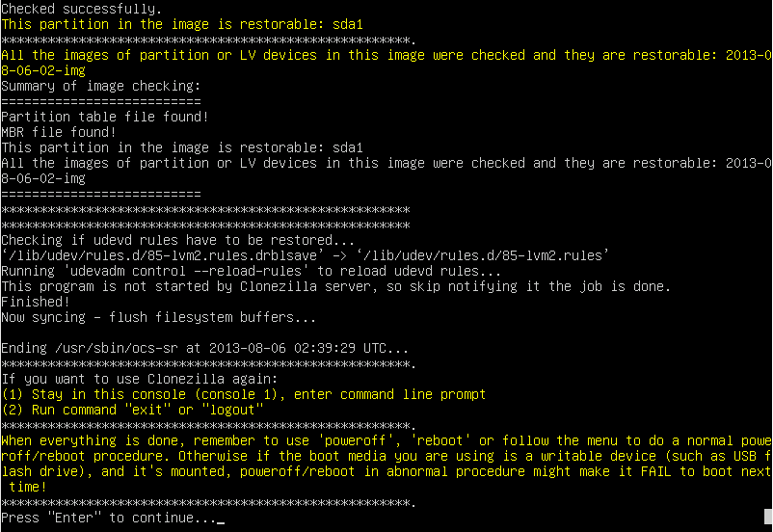
Task: Click 'If you want to use Clonezilla again:' line
Action: [140, 379]
